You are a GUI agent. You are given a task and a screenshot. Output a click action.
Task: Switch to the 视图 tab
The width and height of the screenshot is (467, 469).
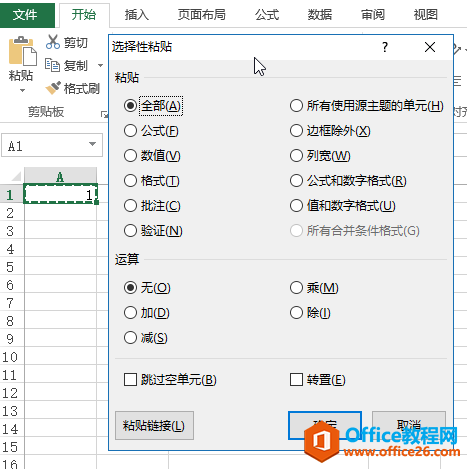pyautogui.click(x=426, y=15)
